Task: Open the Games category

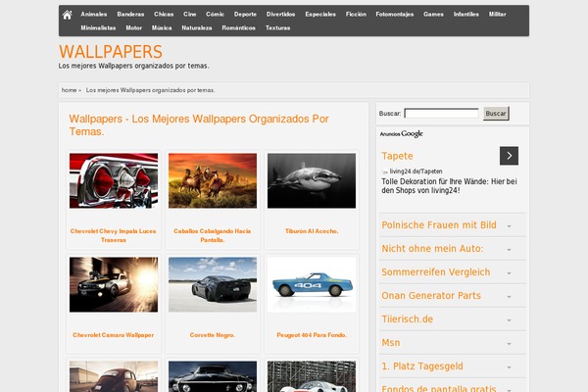Action: tap(433, 15)
